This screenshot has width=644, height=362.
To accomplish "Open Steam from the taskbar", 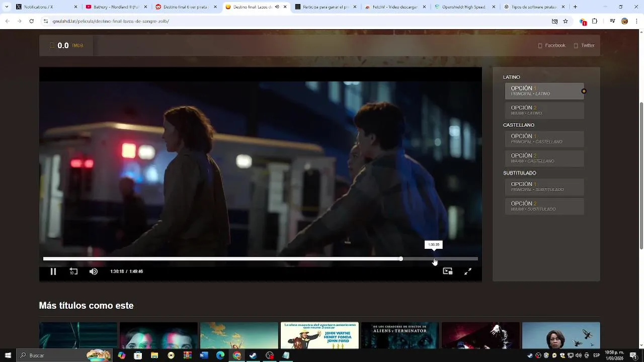I will pos(253,355).
